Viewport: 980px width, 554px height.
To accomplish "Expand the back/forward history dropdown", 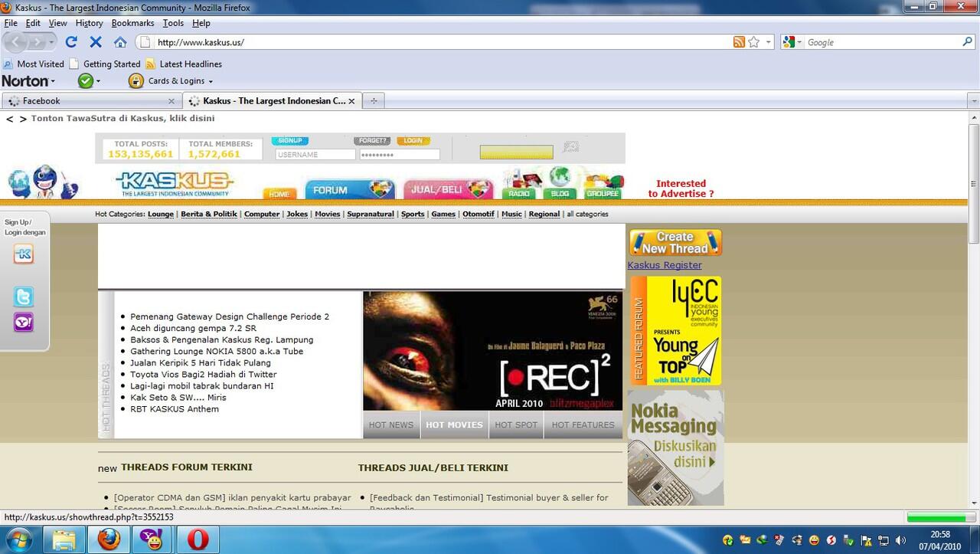I will [x=52, y=43].
